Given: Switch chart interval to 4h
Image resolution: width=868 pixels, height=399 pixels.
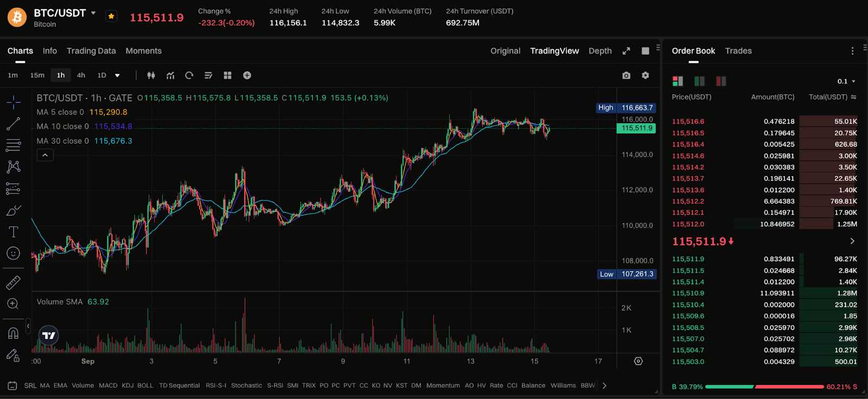Looking at the screenshot, I should (81, 75).
